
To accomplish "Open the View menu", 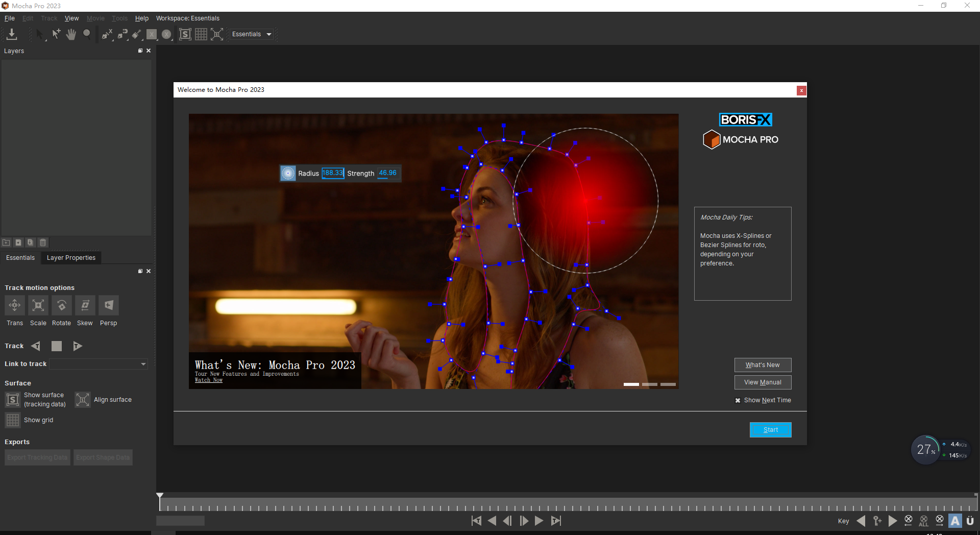I will point(71,18).
